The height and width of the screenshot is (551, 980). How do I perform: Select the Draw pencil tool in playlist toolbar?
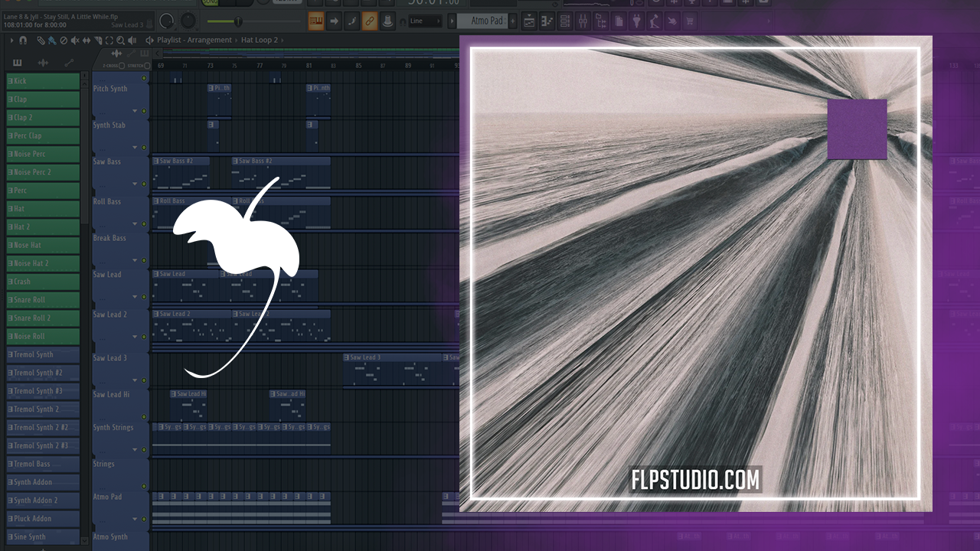point(42,40)
